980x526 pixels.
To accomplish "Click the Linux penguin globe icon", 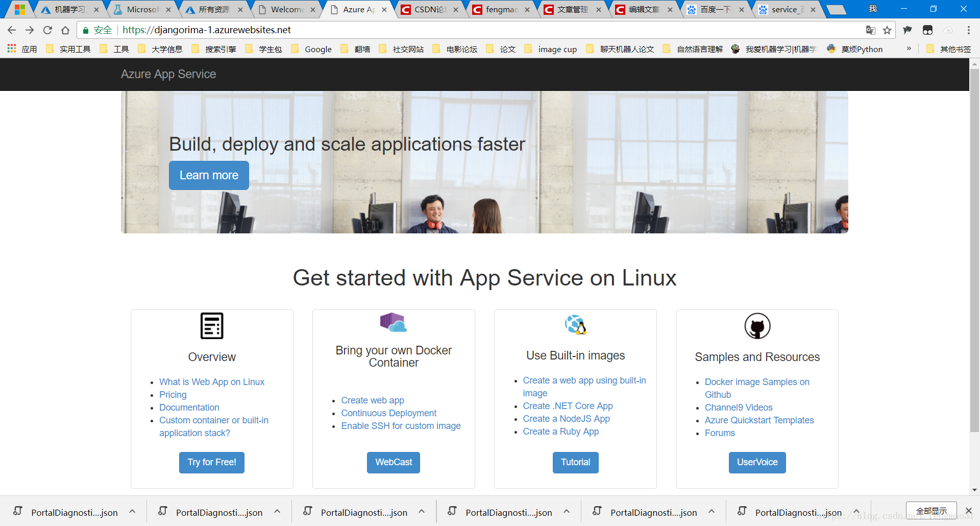I will 576,325.
